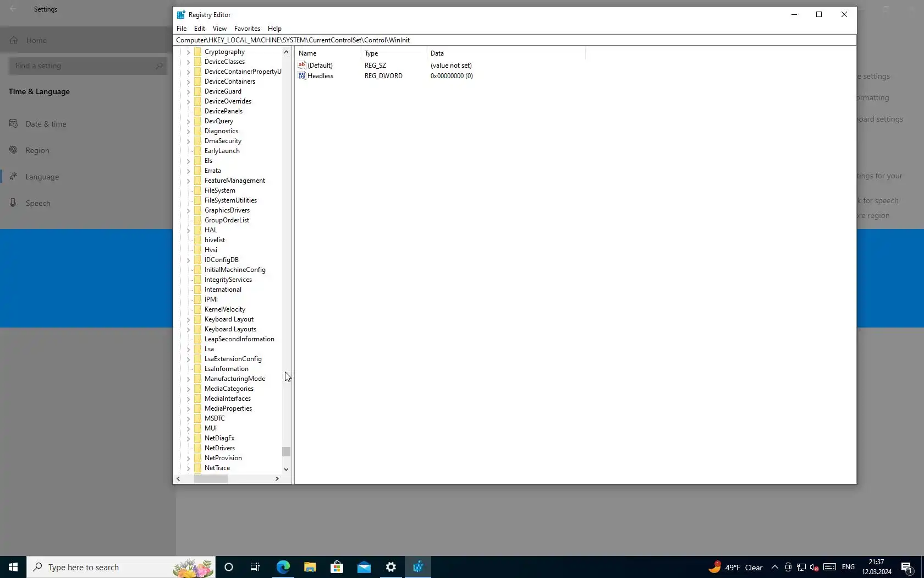Expand the Cryptography key
Screen dimensions: 924x578
[188, 52]
